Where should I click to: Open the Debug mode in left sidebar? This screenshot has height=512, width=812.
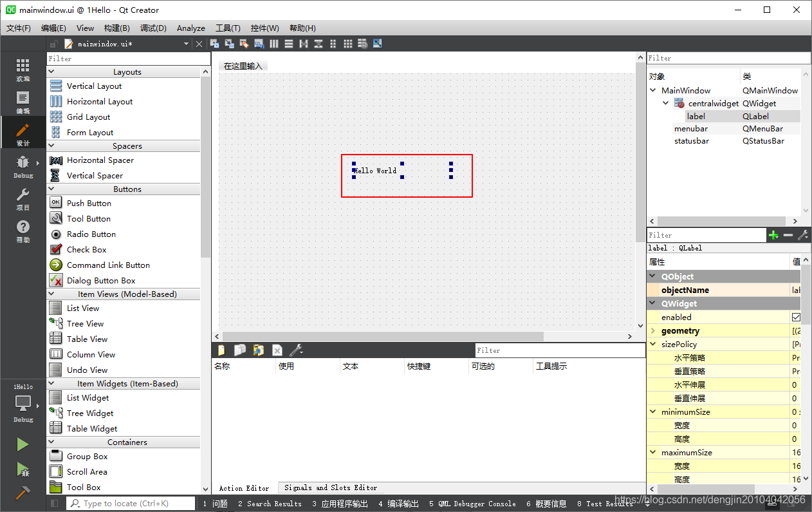point(23,167)
